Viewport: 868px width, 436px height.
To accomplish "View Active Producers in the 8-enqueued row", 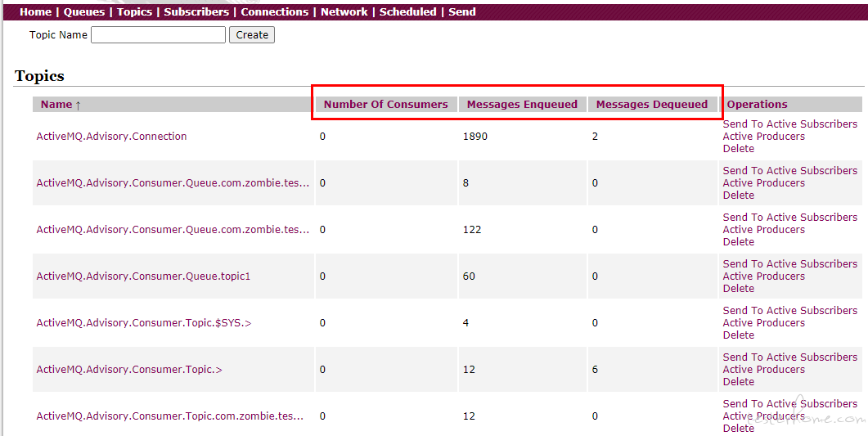I will [x=764, y=182].
